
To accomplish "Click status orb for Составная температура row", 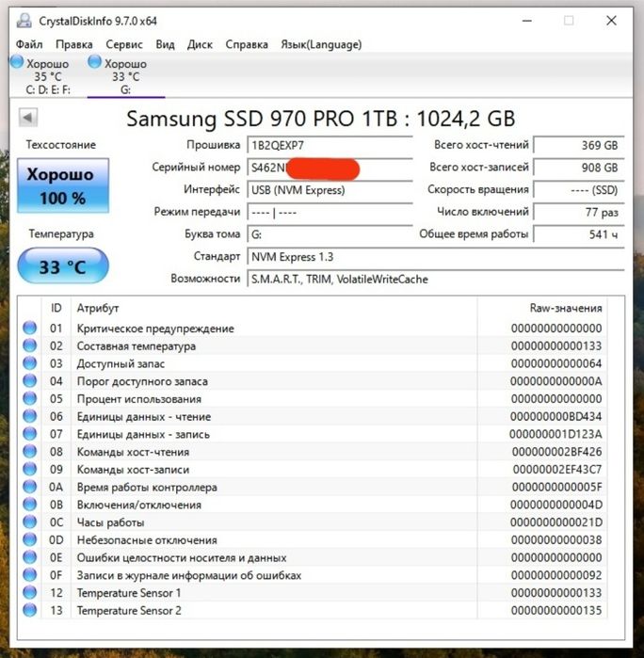I will click(x=30, y=345).
